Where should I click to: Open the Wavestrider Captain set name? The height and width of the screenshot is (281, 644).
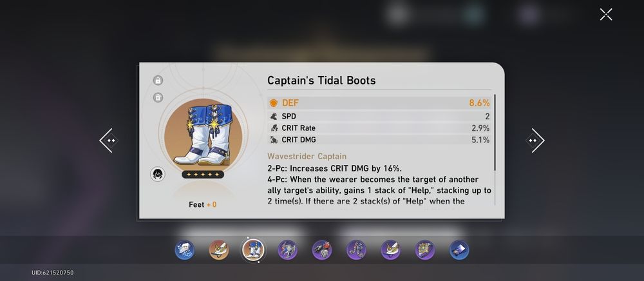(307, 156)
